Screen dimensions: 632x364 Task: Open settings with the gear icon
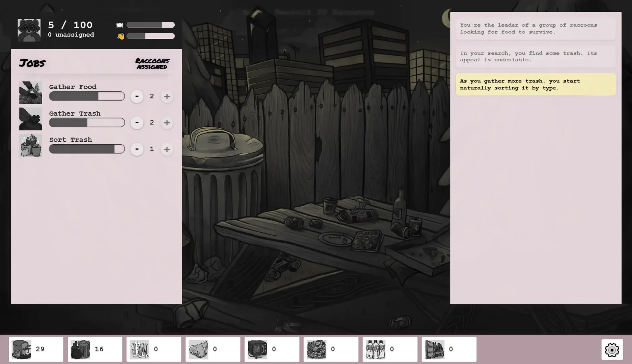[x=612, y=350]
